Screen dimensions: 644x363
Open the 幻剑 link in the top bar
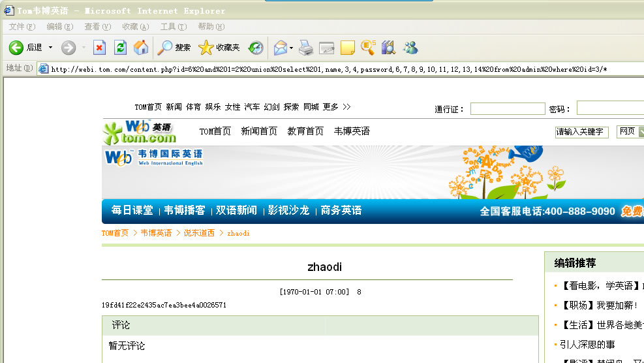[x=272, y=107]
